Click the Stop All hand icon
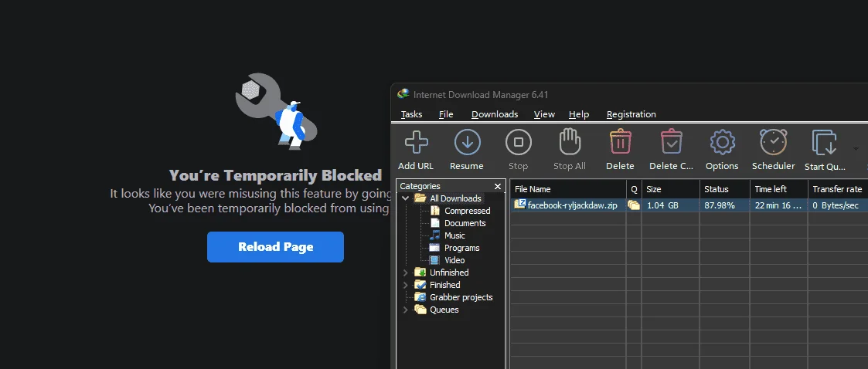The height and width of the screenshot is (369, 868). [x=570, y=142]
